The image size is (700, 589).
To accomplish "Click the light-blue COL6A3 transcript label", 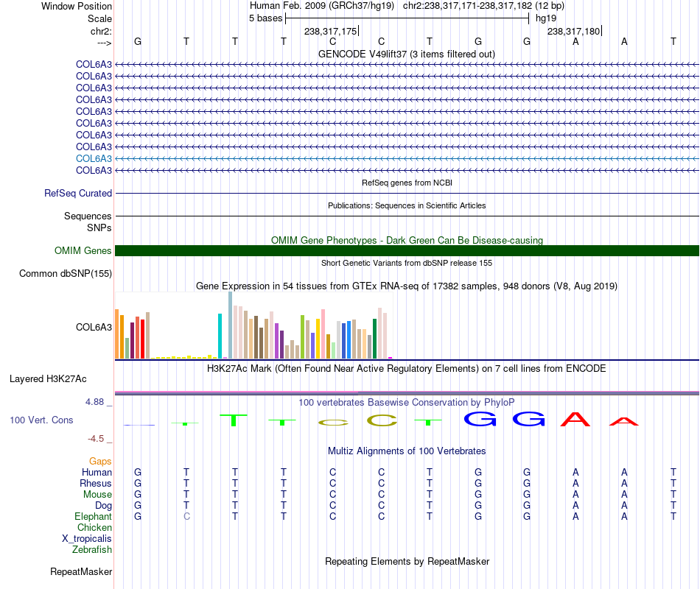I will (x=94, y=158).
